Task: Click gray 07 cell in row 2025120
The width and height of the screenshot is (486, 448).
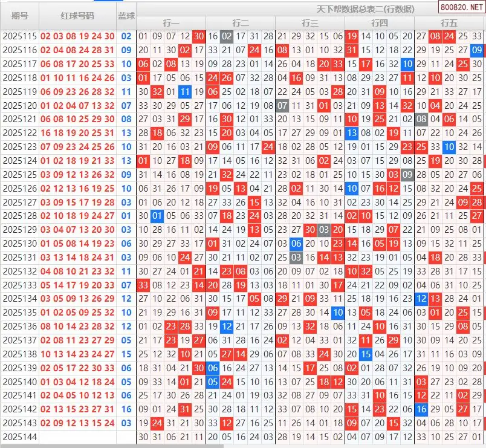Action: click(282, 106)
